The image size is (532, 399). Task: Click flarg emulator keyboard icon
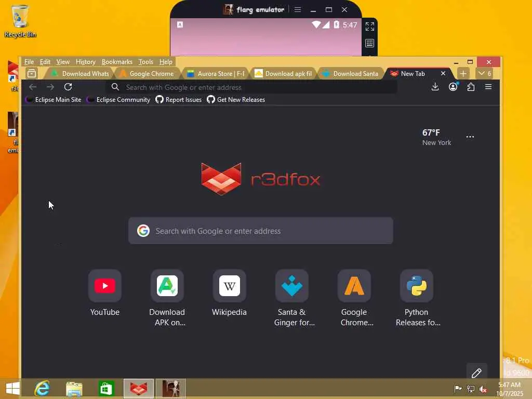pyautogui.click(x=370, y=43)
